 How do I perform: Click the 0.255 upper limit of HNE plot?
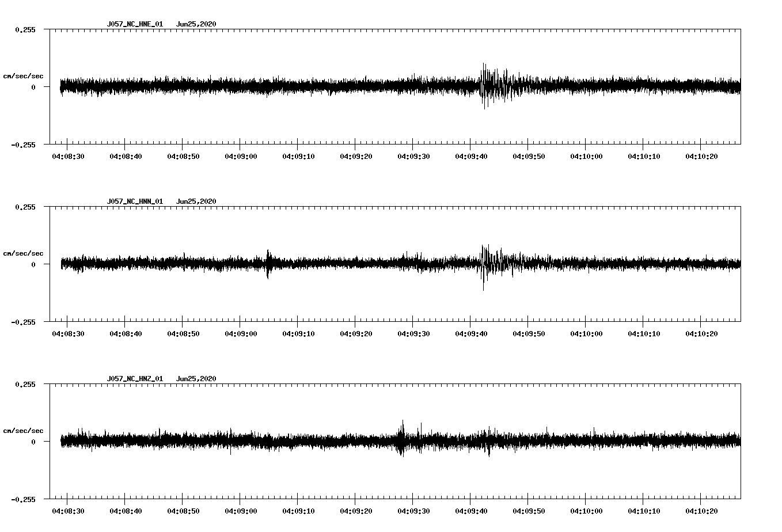(x=25, y=29)
